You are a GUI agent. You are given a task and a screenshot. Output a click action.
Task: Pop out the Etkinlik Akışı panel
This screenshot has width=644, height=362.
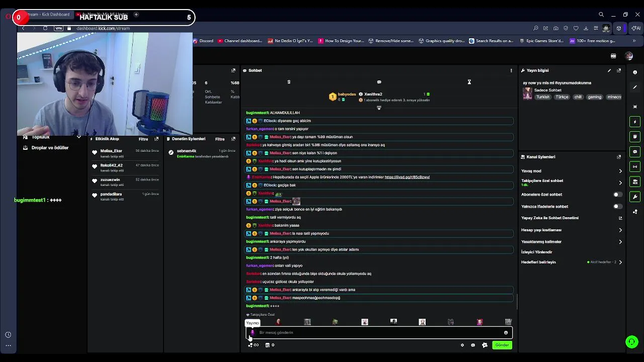156,139
